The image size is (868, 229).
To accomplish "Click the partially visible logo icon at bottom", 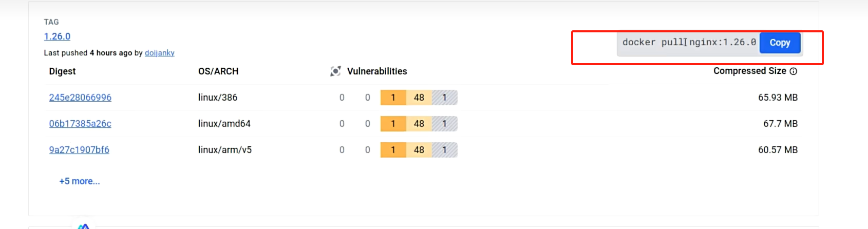I will 84,226.
